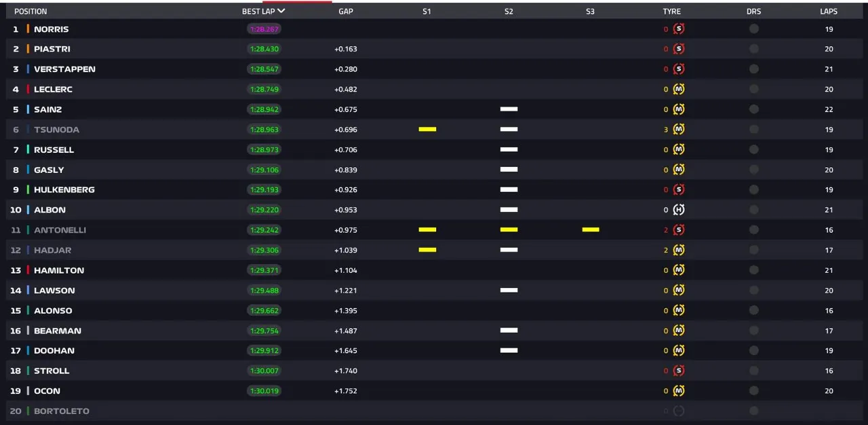Select the GAP column header
This screenshot has height=425, width=868.
tap(346, 12)
